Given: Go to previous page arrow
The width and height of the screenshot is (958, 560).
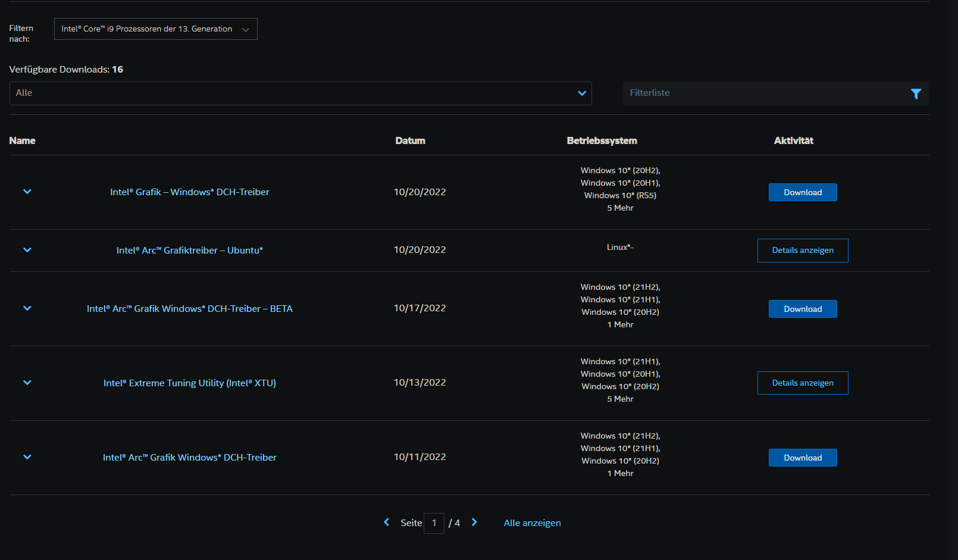Looking at the screenshot, I should click(387, 522).
